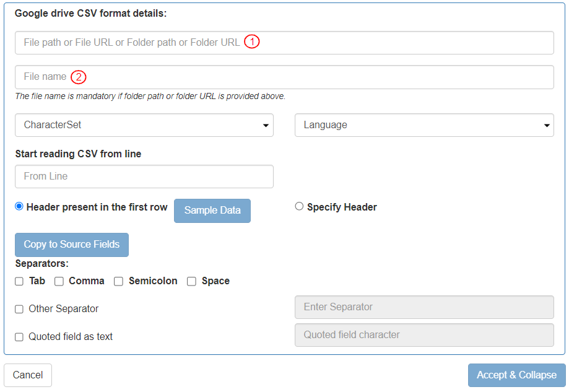Screen dimensions: 569x392
Task: Click the file path or URL input
Action: 284,42
